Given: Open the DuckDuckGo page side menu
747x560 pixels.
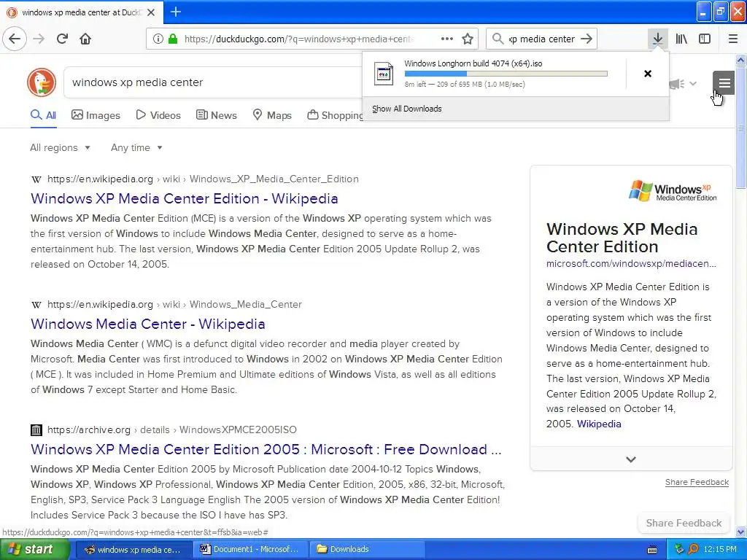Looking at the screenshot, I should (x=724, y=83).
